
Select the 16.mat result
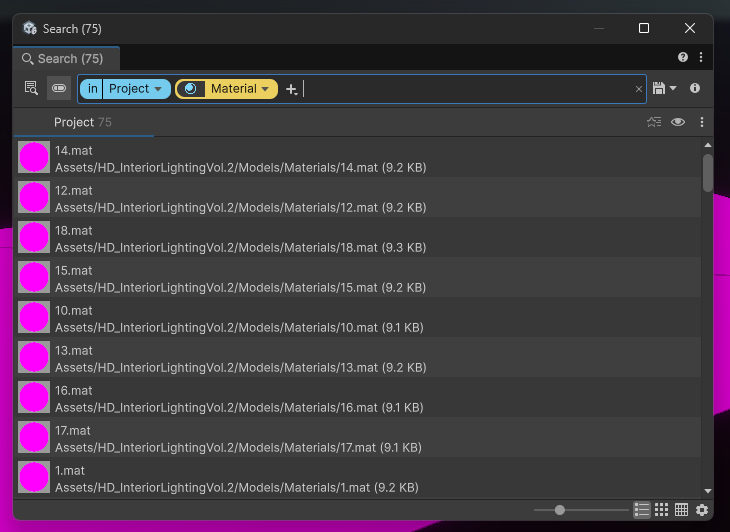[358, 397]
